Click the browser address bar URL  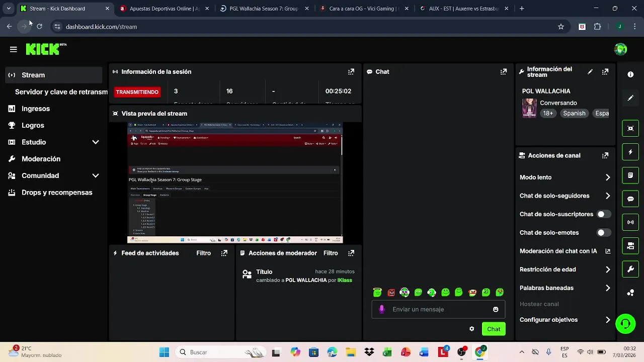coord(101,27)
